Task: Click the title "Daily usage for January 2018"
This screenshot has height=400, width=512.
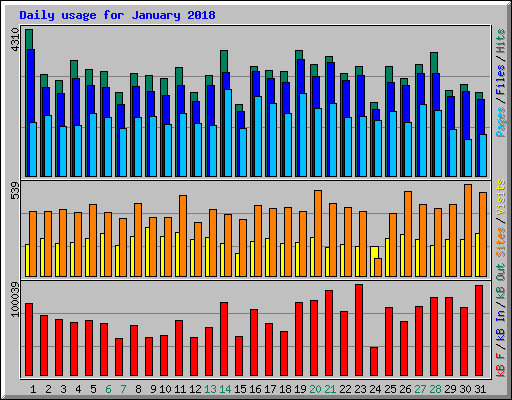Action: point(117,15)
